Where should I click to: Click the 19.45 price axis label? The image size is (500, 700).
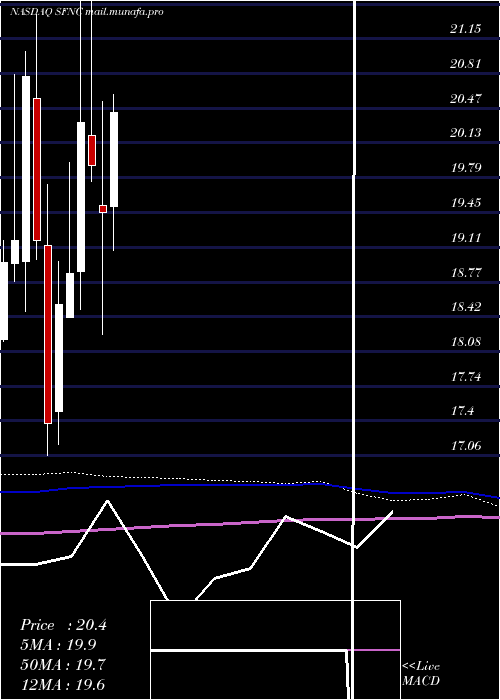click(x=466, y=203)
